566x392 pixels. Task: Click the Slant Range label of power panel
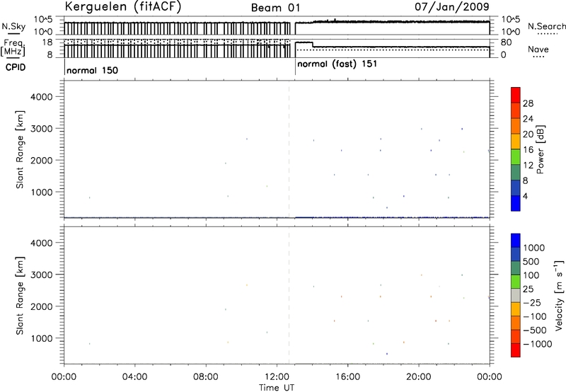[20, 149]
